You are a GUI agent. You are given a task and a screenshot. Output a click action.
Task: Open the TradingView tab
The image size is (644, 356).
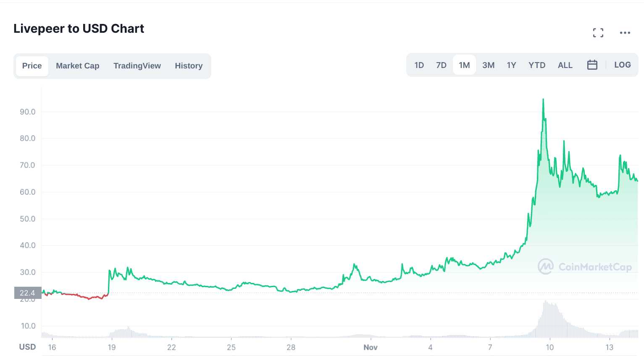click(x=137, y=66)
